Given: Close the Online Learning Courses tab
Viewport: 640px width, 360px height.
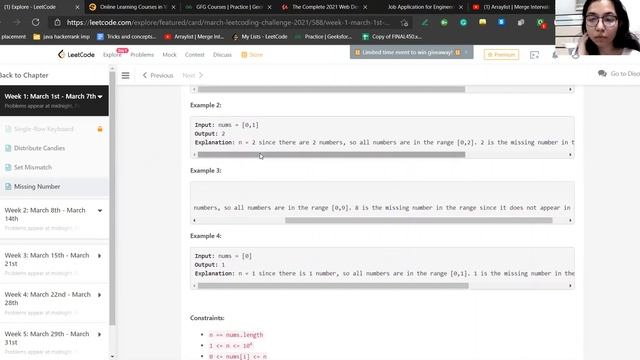Looking at the screenshot, I should (173, 7).
